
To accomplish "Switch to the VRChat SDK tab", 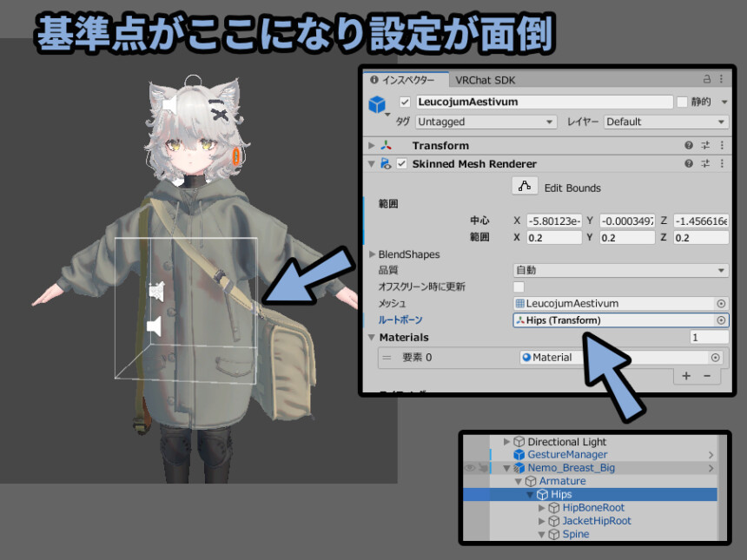I will [x=485, y=80].
